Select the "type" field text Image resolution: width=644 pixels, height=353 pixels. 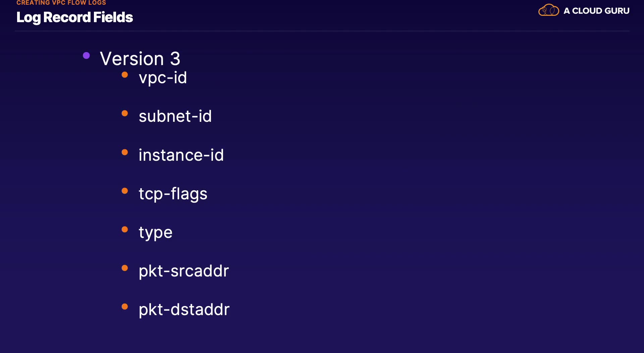tap(156, 233)
